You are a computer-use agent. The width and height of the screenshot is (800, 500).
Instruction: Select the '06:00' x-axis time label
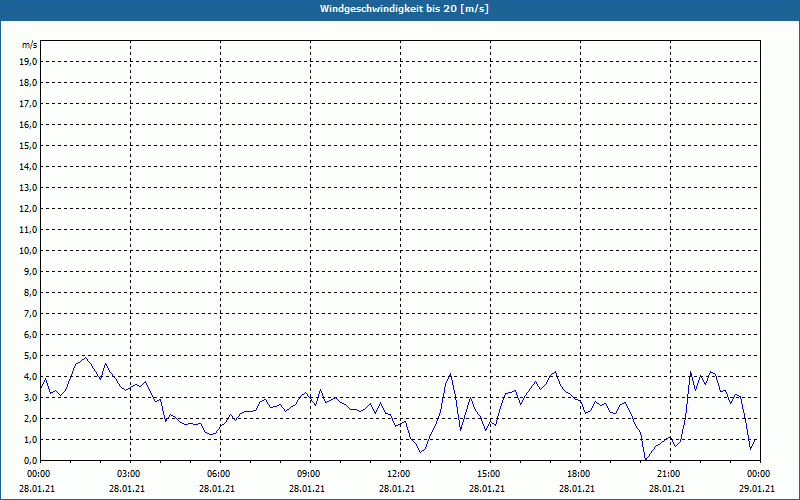click(218, 474)
